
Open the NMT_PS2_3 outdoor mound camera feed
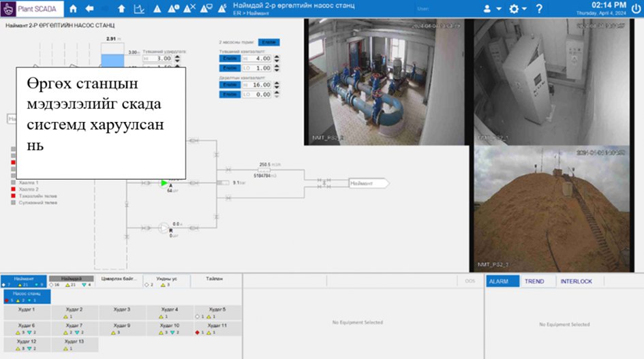(x=551, y=208)
